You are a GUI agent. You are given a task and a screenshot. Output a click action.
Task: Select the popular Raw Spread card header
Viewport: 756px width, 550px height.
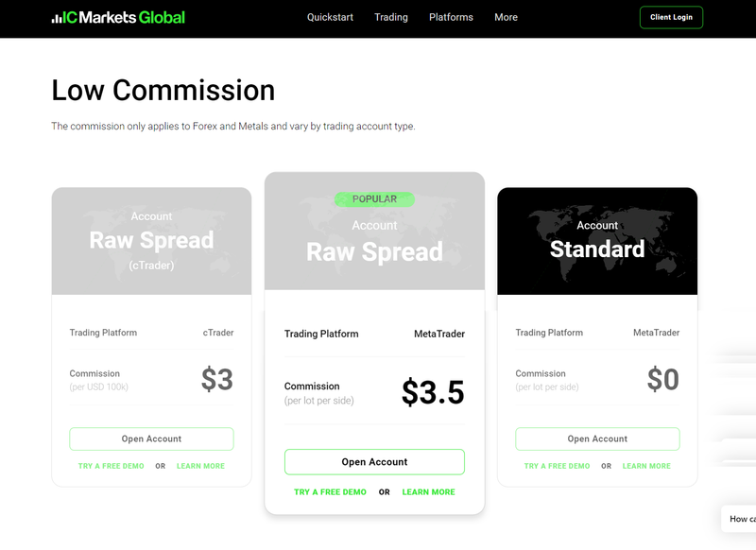pyautogui.click(x=374, y=231)
